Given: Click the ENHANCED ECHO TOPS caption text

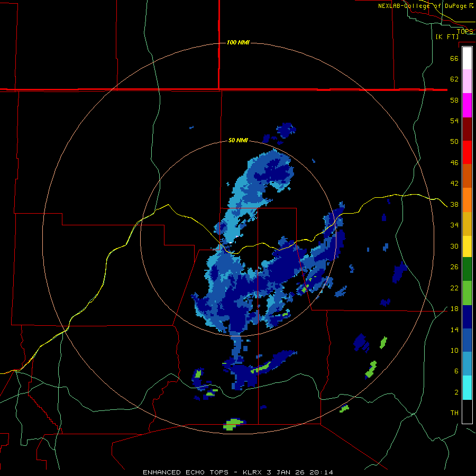Looking at the screenshot, I should tap(186, 472).
